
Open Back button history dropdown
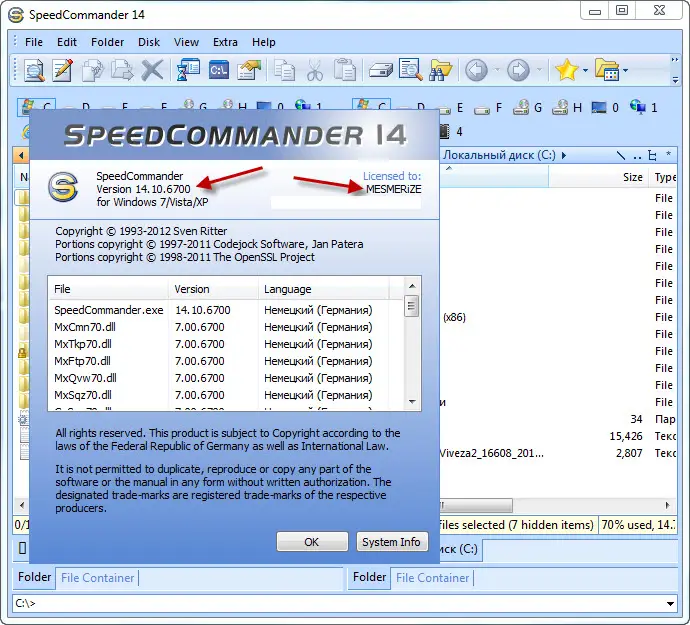(x=497, y=70)
